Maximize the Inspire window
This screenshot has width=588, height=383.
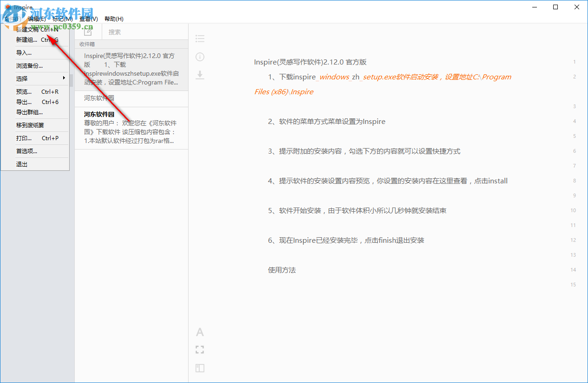pyautogui.click(x=555, y=7)
